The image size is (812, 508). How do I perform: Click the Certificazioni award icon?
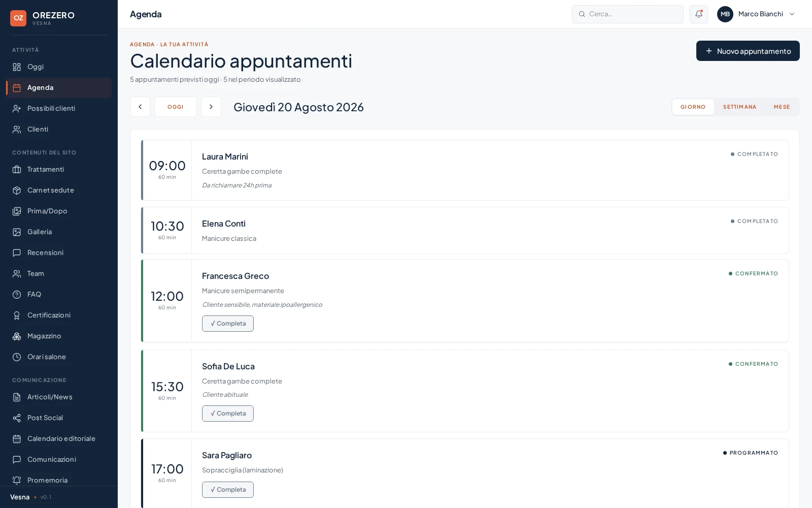click(x=17, y=315)
